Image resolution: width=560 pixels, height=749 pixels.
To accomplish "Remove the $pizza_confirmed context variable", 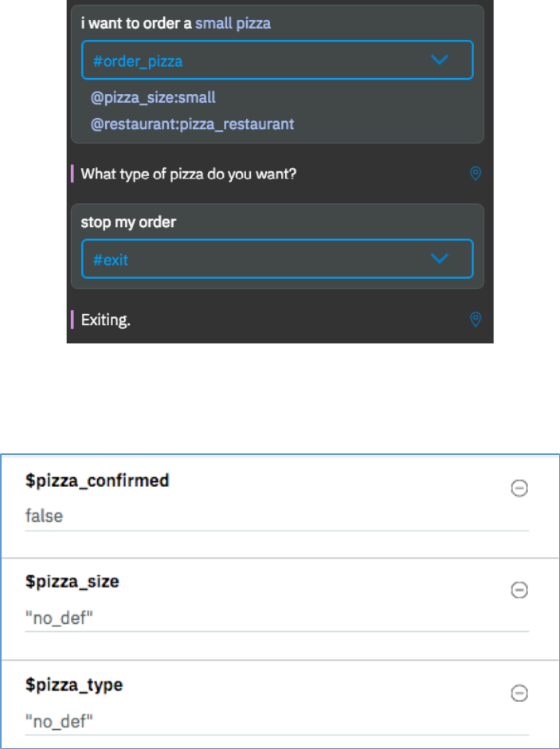I will 519,489.
